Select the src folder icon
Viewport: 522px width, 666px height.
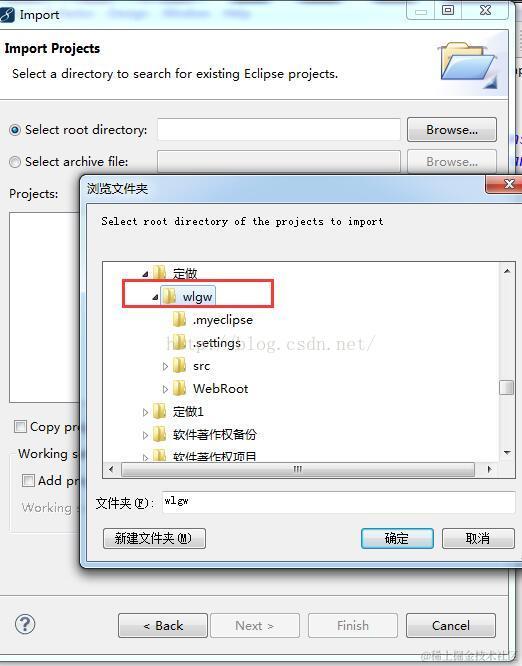179,365
